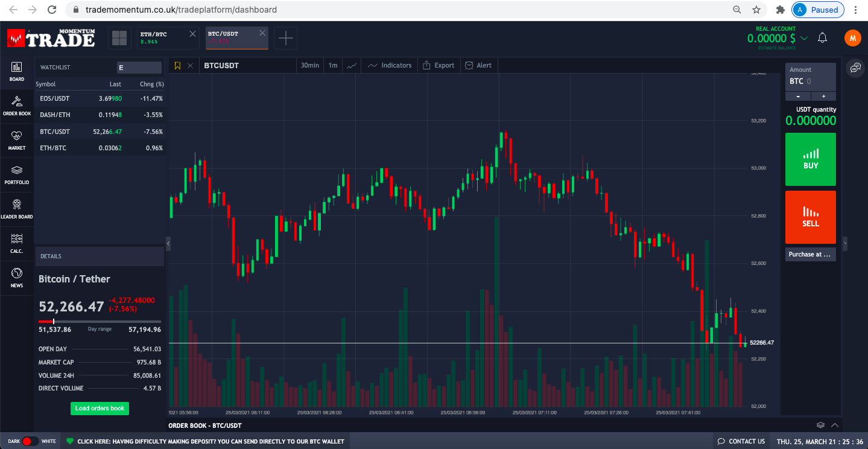
Task: Click the BTC amount input field
Action: 811,77
